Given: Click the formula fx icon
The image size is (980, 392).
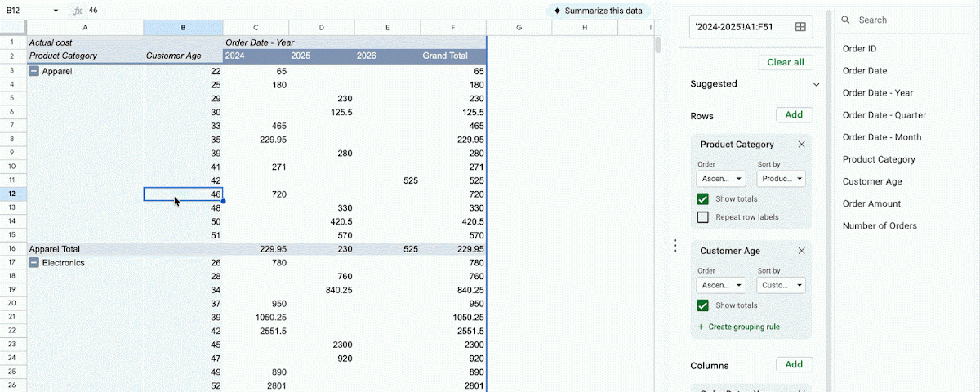Looking at the screenshot, I should [78, 11].
